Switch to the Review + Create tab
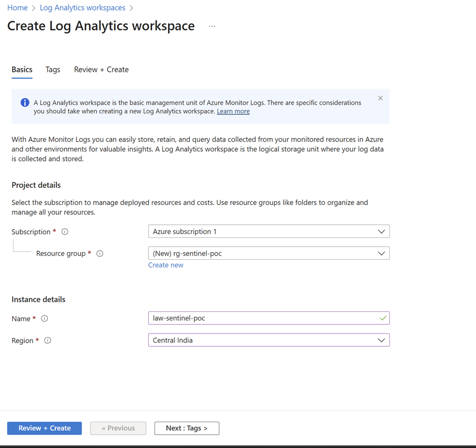 [101, 70]
